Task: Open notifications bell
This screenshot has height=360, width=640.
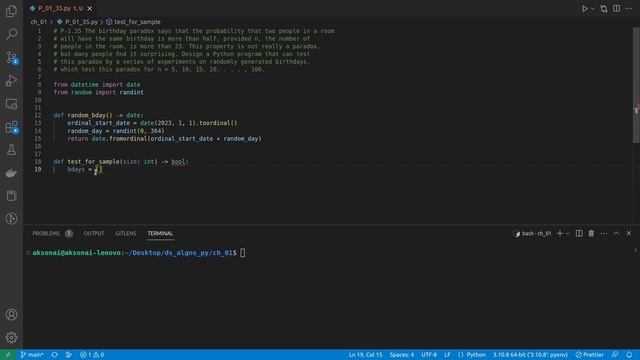Action: click(x=629, y=355)
